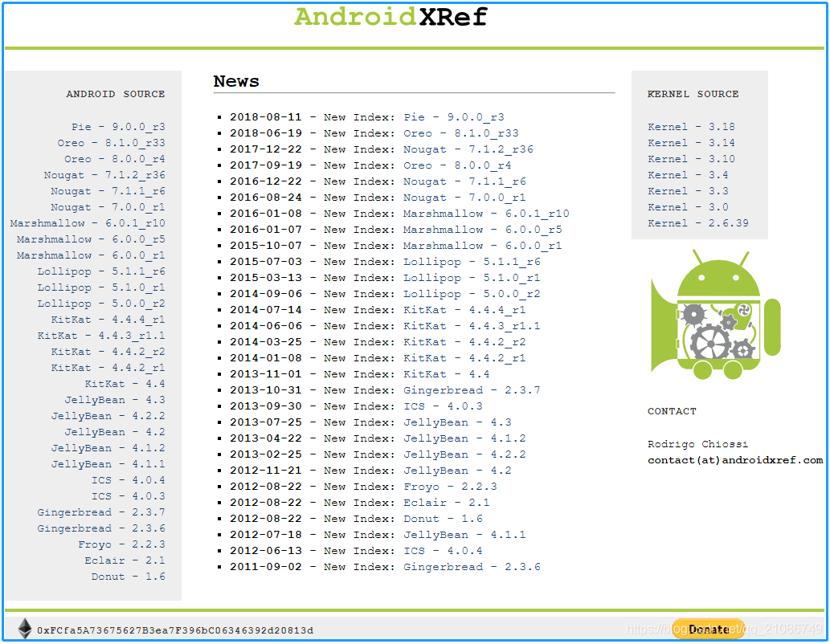
Task: Open Kernel 3.4 source link
Action: point(688,175)
